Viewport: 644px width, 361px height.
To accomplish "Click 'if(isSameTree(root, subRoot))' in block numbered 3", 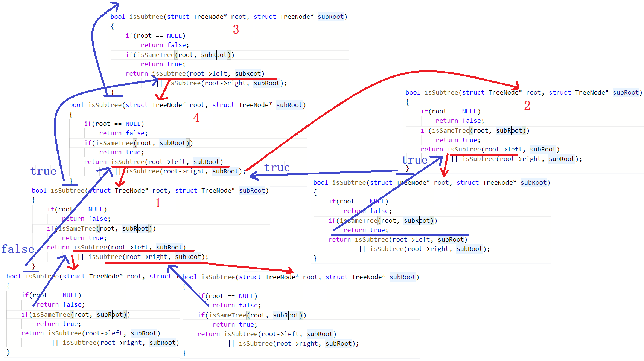I will (180, 55).
